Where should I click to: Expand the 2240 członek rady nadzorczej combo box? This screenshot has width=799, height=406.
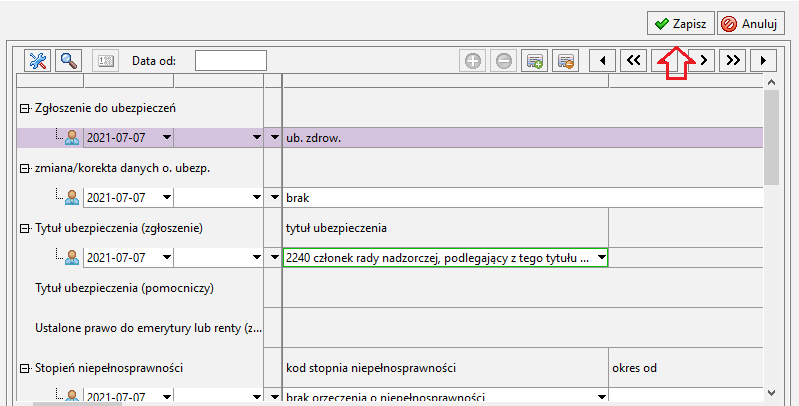pyautogui.click(x=601, y=258)
